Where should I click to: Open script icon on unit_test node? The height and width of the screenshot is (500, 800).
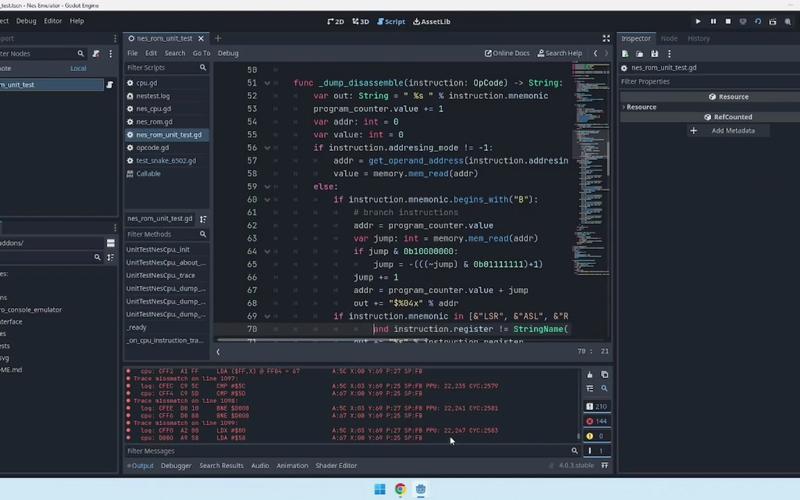[110, 85]
